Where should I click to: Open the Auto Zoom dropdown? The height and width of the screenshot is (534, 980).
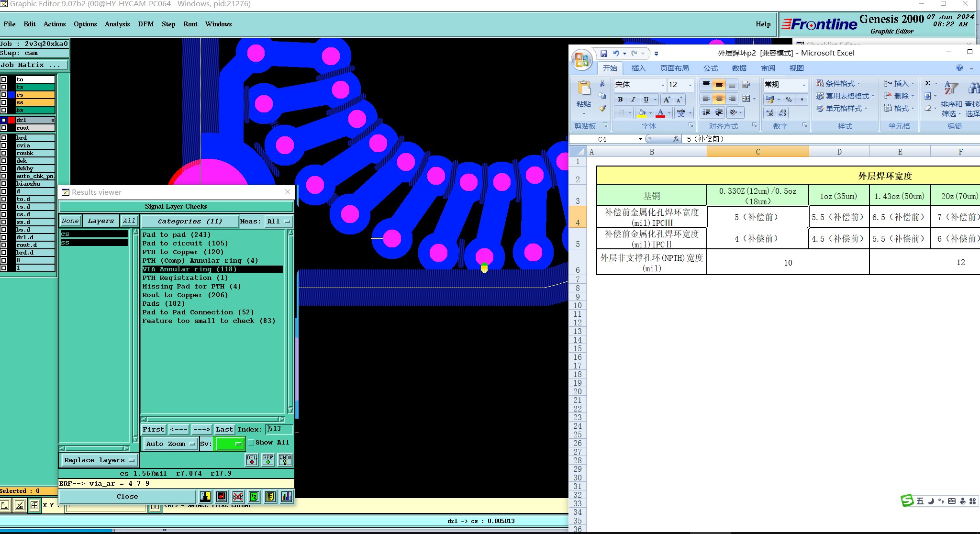coord(170,444)
